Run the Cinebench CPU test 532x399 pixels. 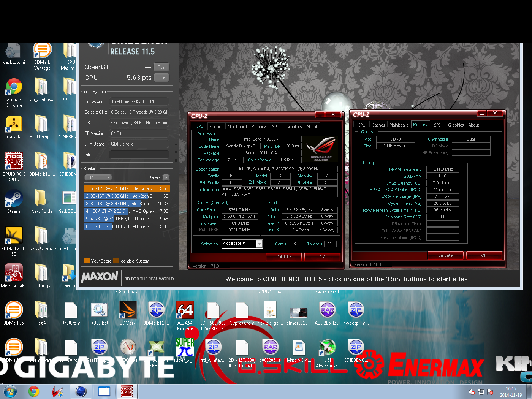click(x=161, y=78)
